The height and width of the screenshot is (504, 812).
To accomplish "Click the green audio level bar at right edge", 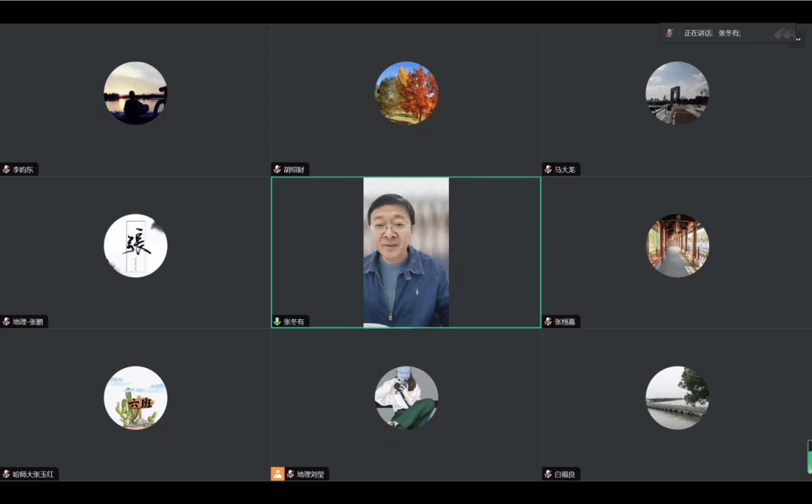I will click(x=809, y=457).
